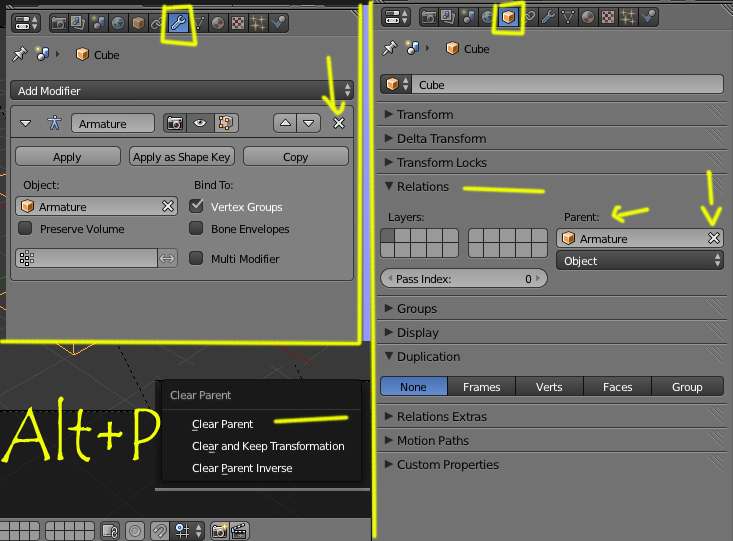Open Render tab in left properties panel

coord(59,23)
